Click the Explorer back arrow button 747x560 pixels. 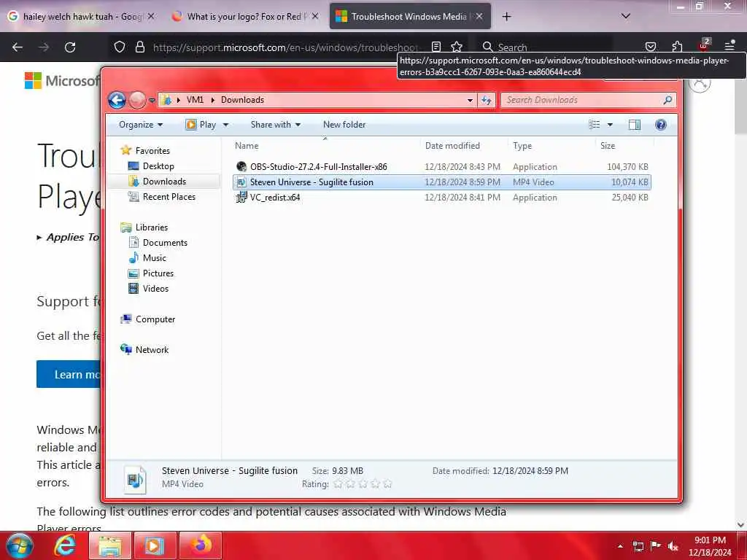117,100
